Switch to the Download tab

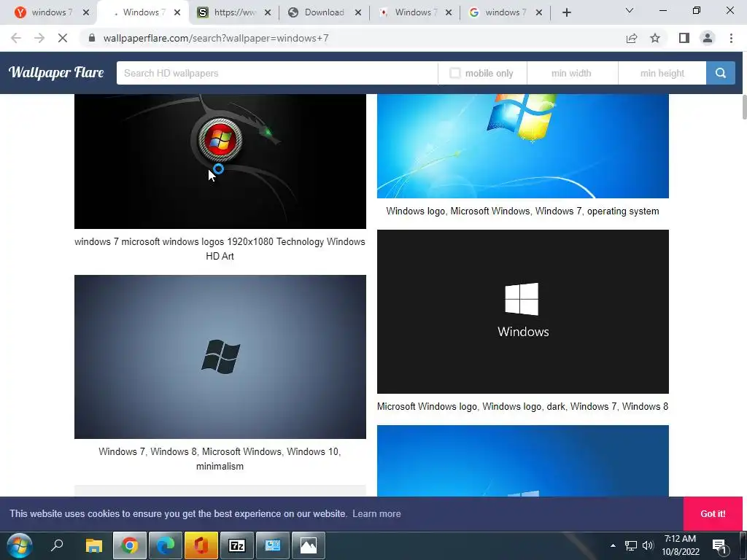tap(318, 12)
